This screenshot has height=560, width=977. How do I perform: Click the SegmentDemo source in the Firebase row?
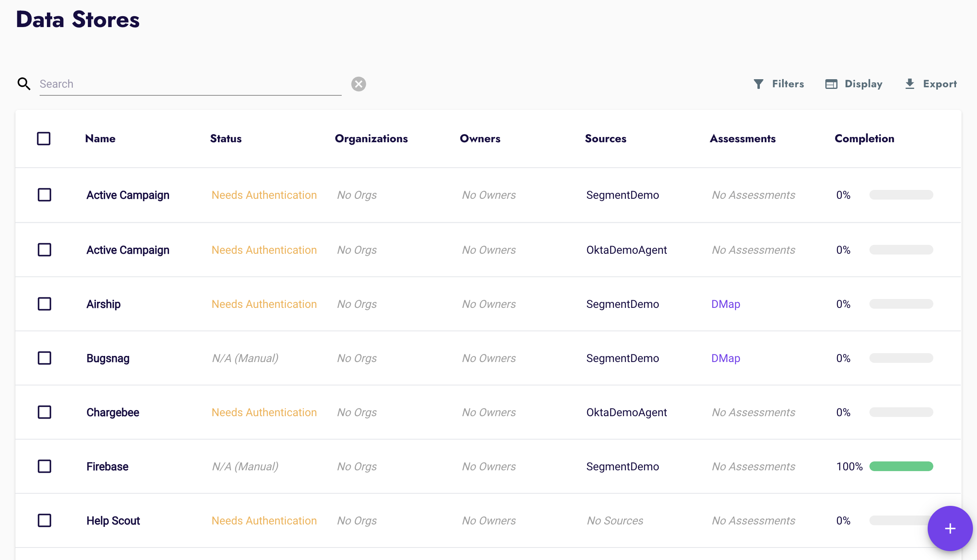pyautogui.click(x=622, y=466)
